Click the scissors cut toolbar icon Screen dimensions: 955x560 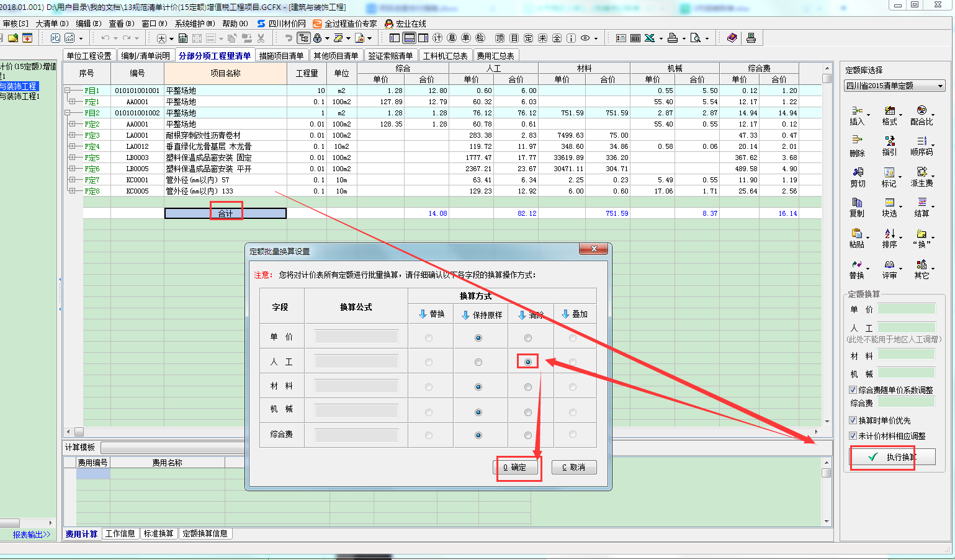[x=261, y=38]
